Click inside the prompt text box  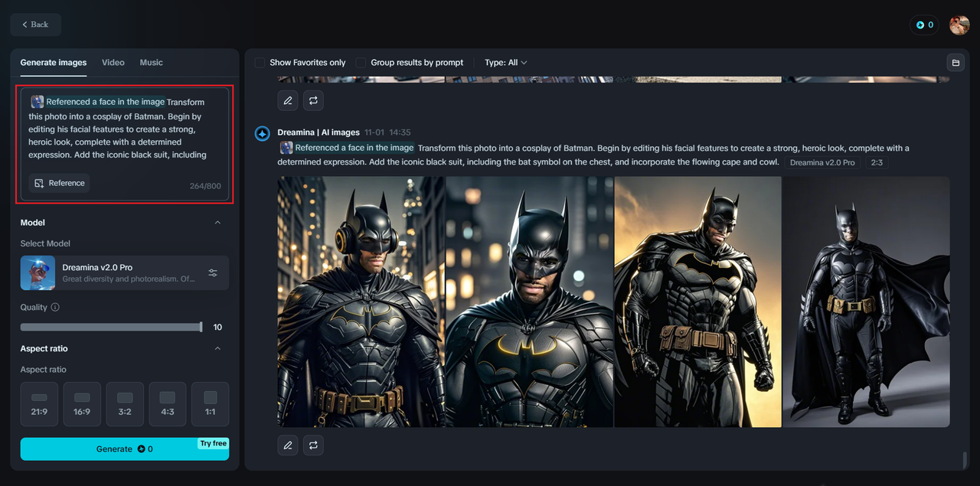[x=125, y=145]
